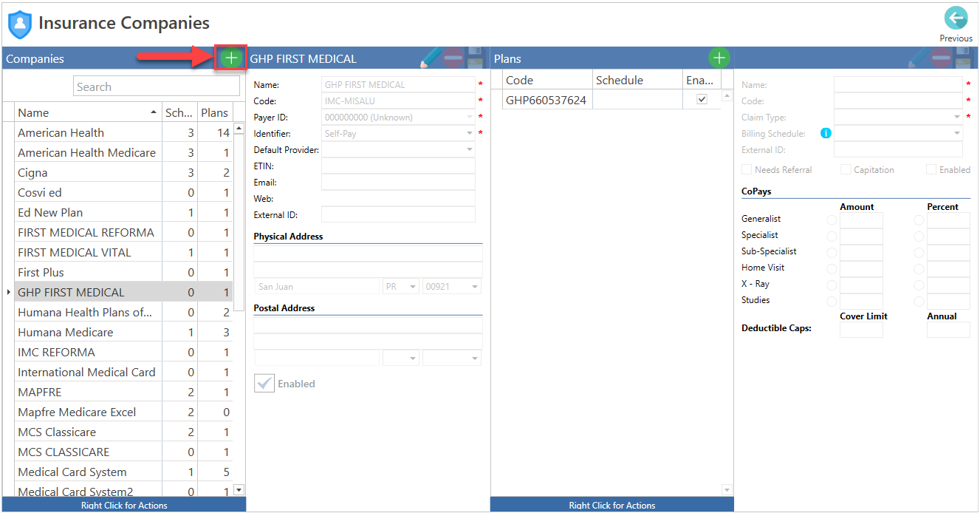Image resolution: width=980 pixels, height=513 pixels.
Task: Sort plans by the Code column header
Action: pyautogui.click(x=548, y=80)
